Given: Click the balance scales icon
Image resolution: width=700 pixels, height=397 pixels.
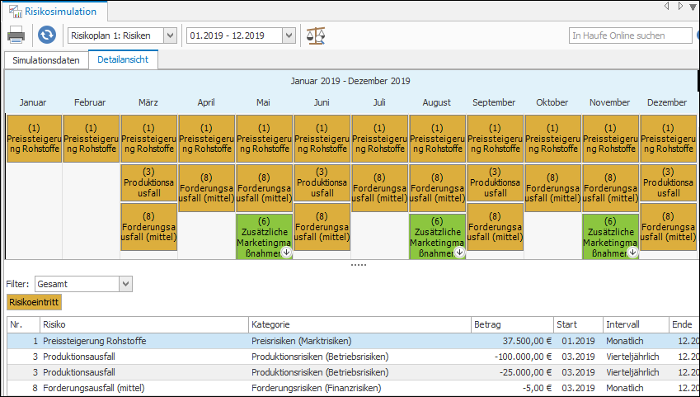Looking at the screenshot, I should coord(316,35).
